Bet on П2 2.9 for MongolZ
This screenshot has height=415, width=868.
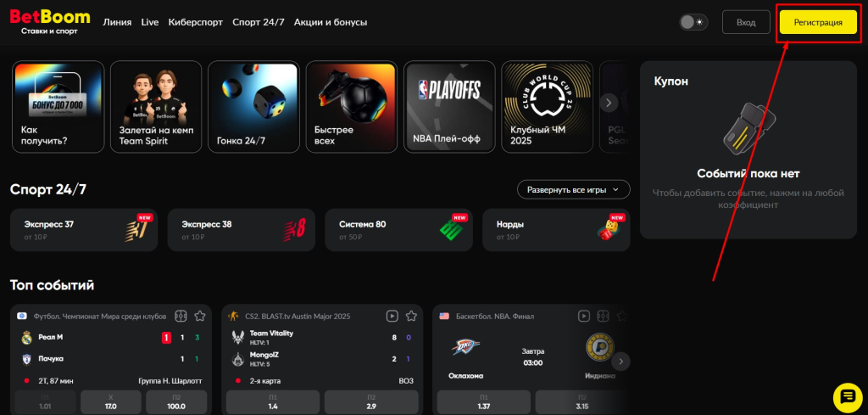[371, 403]
